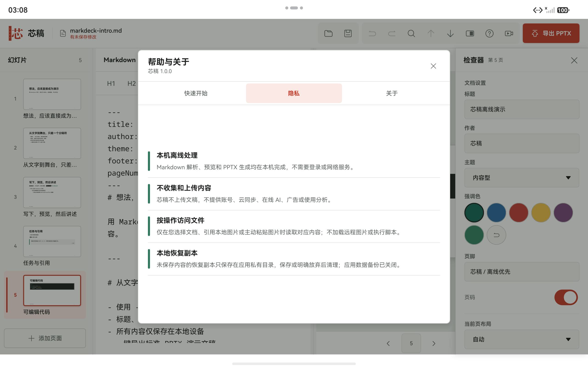588x368 pixels.
Task: Switch to the 快速开始 tab
Action: [196, 93]
